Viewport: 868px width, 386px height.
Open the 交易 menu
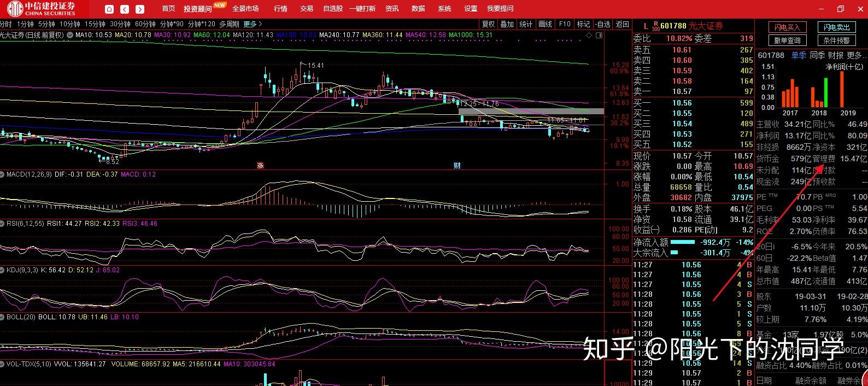pos(307,9)
